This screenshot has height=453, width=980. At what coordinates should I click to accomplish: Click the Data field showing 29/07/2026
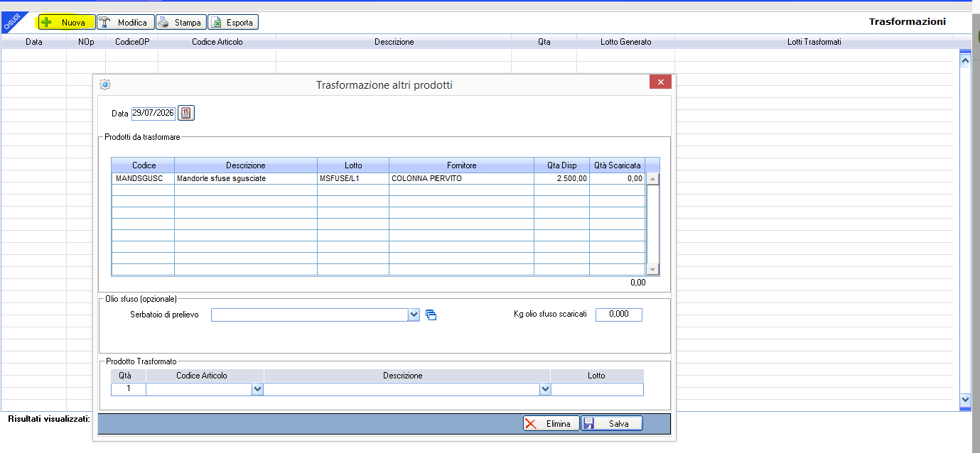click(154, 113)
